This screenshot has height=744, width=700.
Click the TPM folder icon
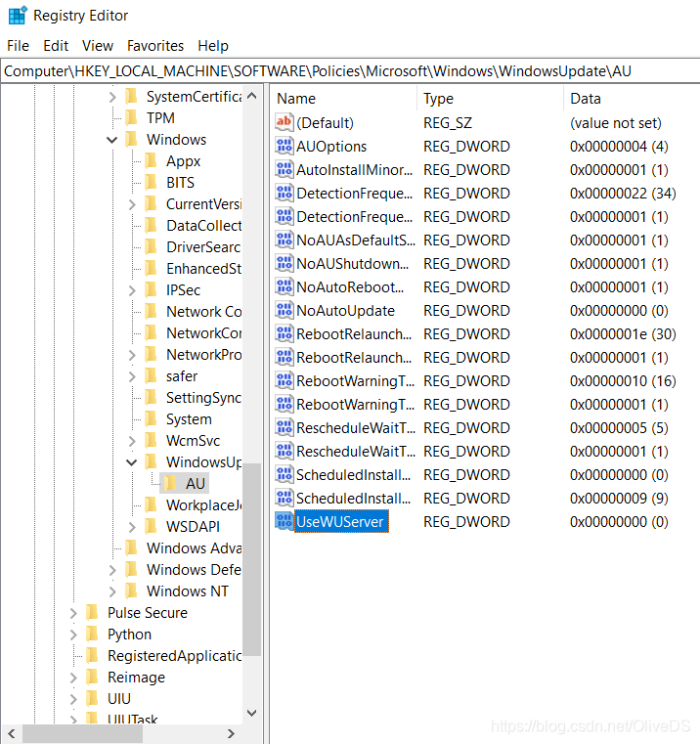point(130,117)
